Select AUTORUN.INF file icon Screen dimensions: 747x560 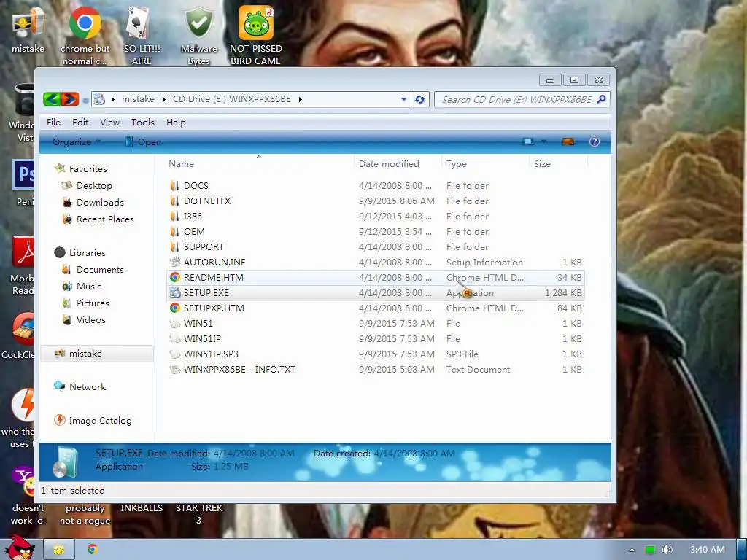point(175,262)
